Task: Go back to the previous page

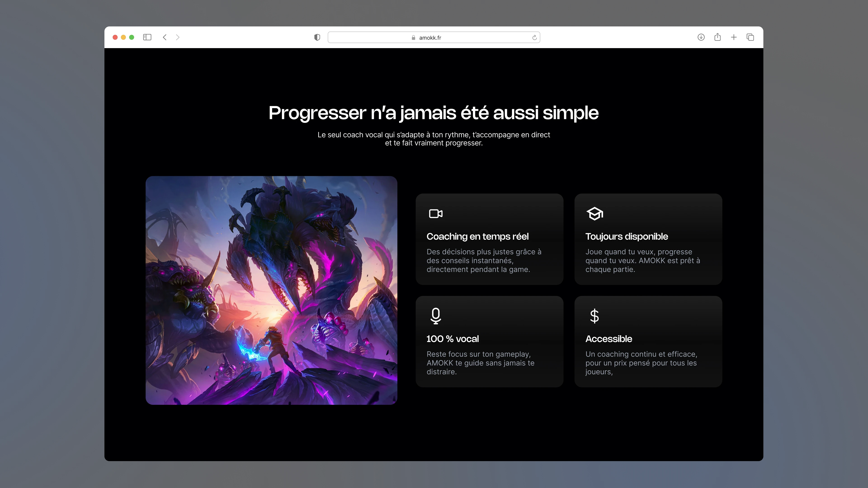Action: pyautogui.click(x=165, y=37)
